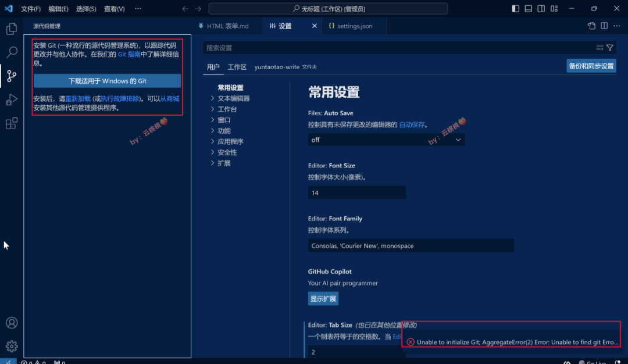Open the Accounts menu icon
This screenshot has width=628, height=364.
click(12, 323)
